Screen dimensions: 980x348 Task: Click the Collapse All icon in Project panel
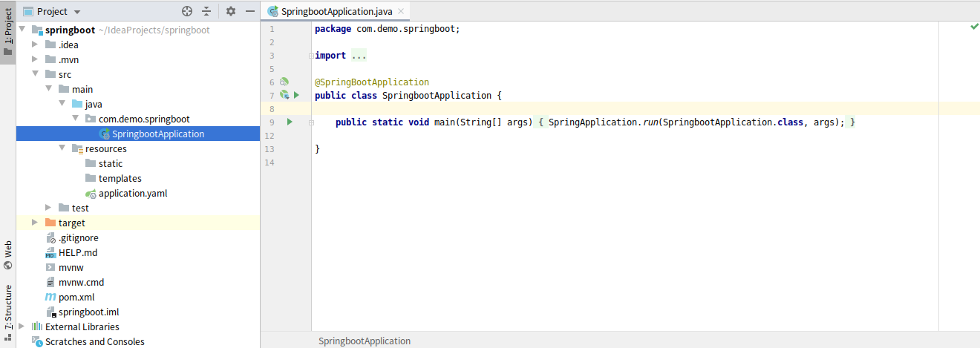(206, 11)
